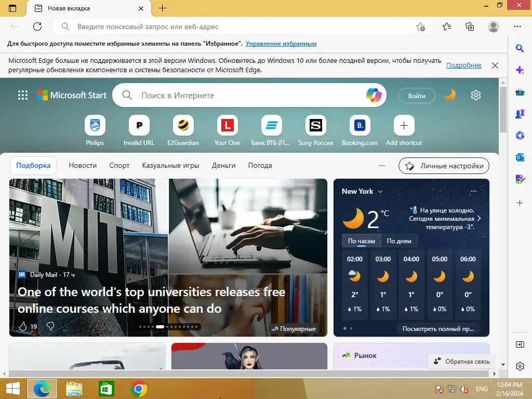Open sidebar settings gear icon
Image resolution: width=532 pixels, height=399 pixels.
coord(520,366)
